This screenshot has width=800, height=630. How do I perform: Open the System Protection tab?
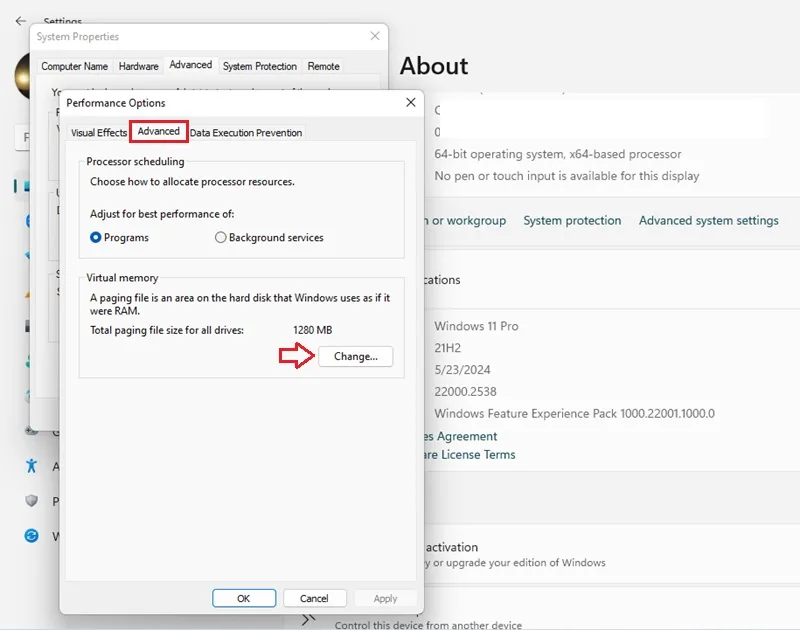260,66
